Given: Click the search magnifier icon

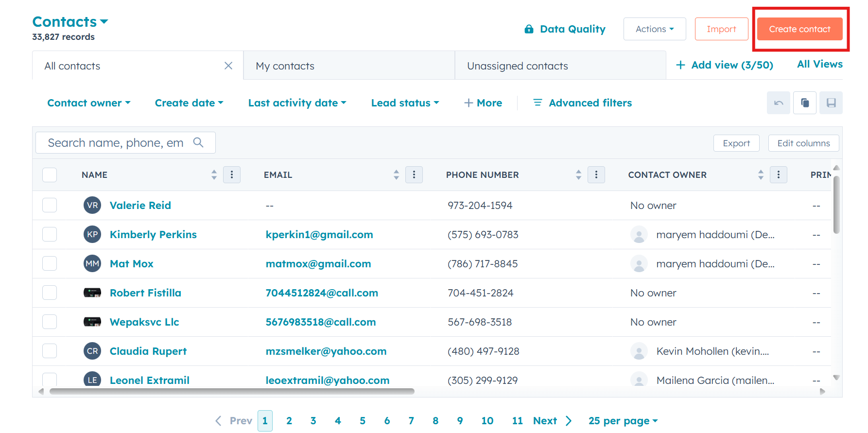Looking at the screenshot, I should (x=198, y=142).
